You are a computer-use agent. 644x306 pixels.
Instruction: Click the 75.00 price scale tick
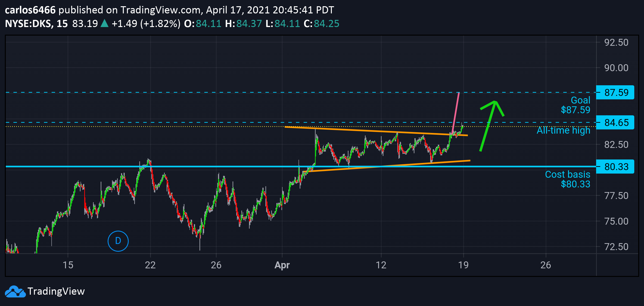(x=616, y=221)
